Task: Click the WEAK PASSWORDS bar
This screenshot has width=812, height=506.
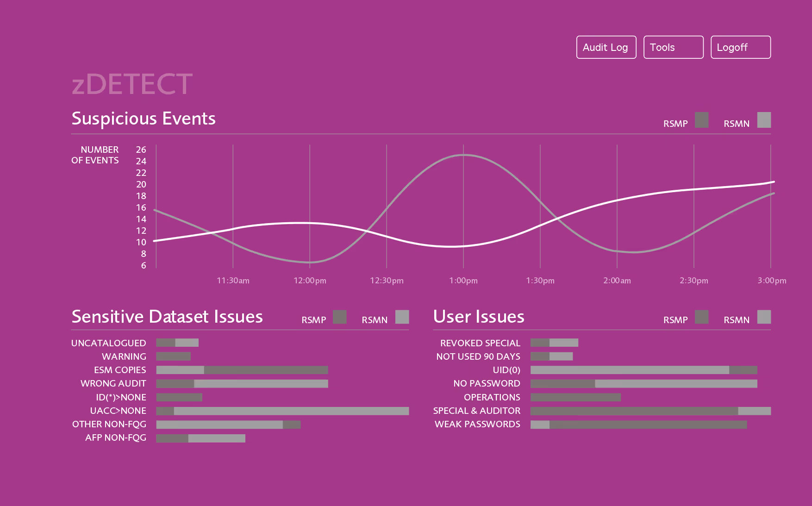Action: pos(638,425)
